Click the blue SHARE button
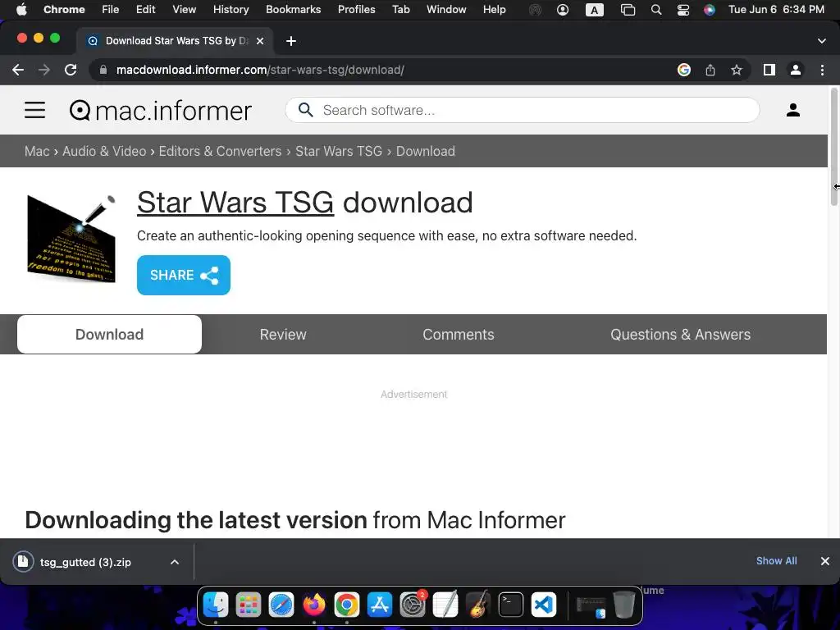Screen dimensions: 840x630 click(183, 276)
